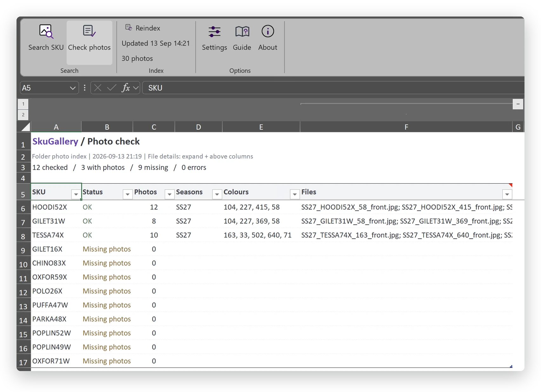This screenshot has height=392, width=541.
Task: Select the summary row 12 checked text
Action: pos(50,167)
